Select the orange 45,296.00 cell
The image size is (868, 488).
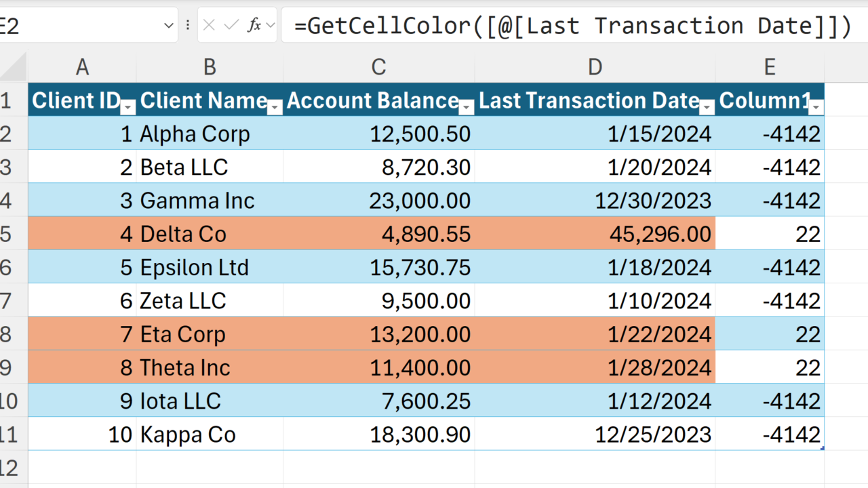pyautogui.click(x=595, y=234)
